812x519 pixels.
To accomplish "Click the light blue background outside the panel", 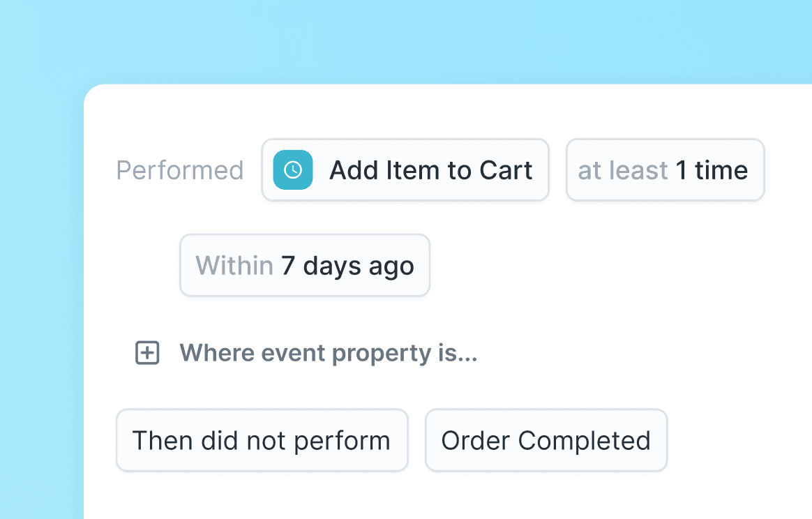I will pyautogui.click(x=42, y=279).
